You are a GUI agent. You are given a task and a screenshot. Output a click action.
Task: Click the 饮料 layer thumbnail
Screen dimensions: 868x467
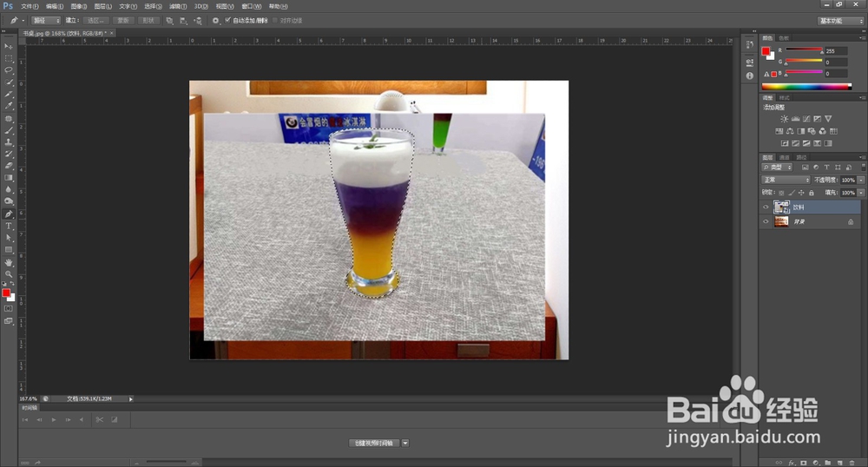781,207
